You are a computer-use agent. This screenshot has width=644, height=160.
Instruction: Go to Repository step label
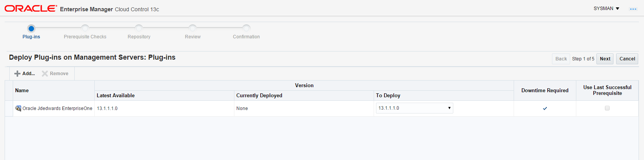[139, 37]
